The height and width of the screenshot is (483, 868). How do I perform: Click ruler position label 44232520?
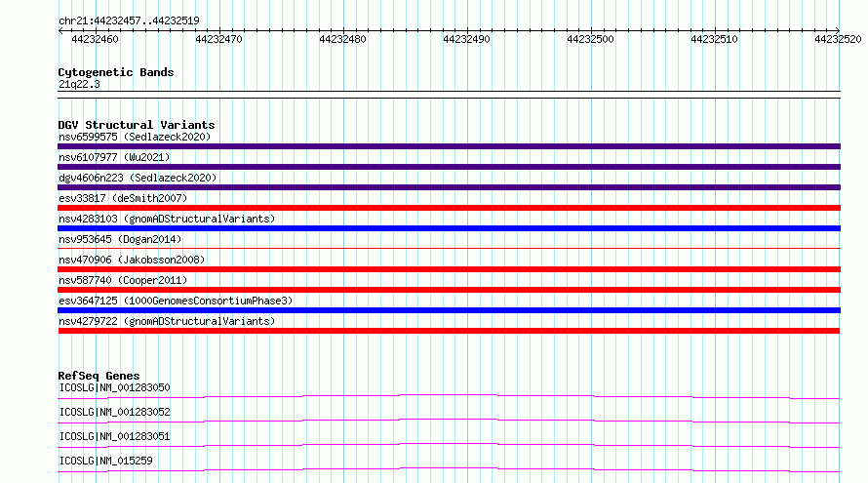[x=838, y=39]
